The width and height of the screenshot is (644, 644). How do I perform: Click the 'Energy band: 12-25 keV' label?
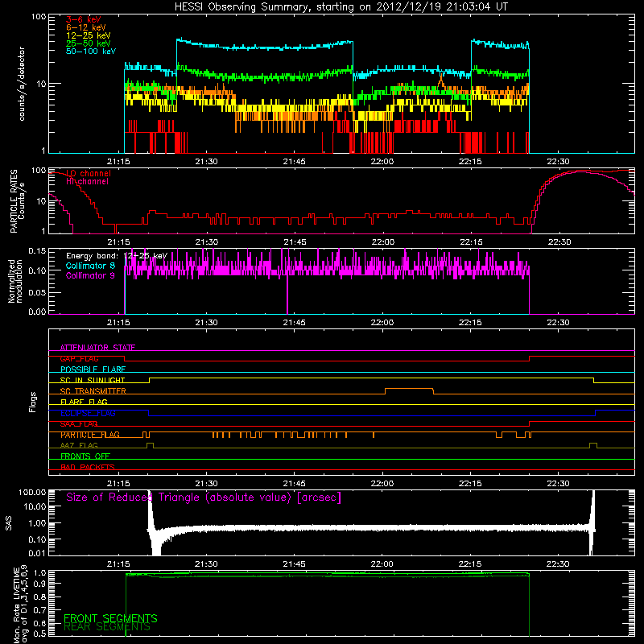tap(117, 256)
